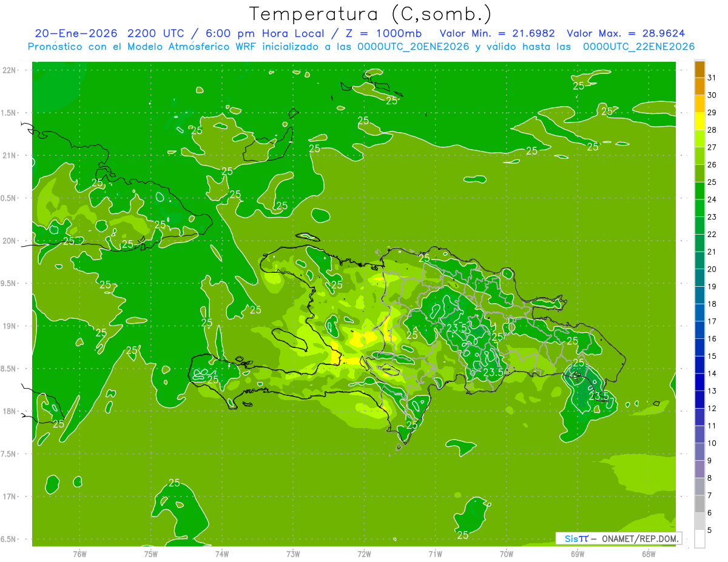Click the longitude axis label "74W"
The image size is (728, 562).
click(222, 554)
